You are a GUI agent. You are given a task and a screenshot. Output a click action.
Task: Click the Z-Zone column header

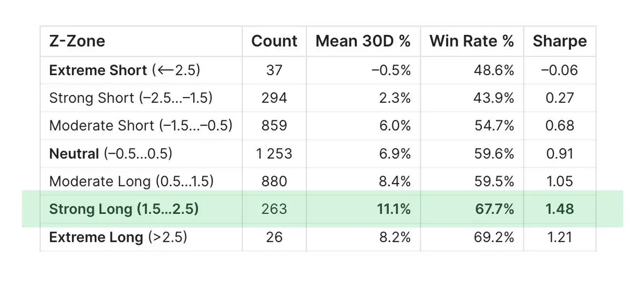click(77, 41)
